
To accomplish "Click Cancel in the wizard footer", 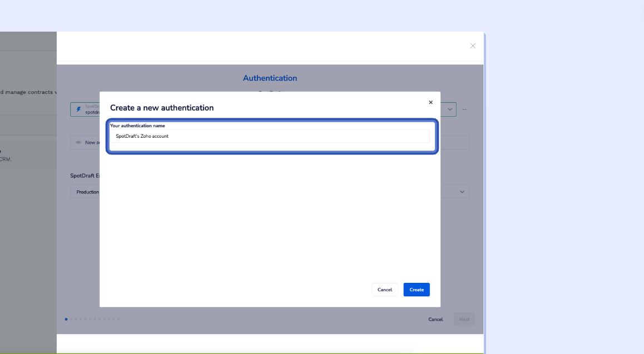I will (435, 320).
